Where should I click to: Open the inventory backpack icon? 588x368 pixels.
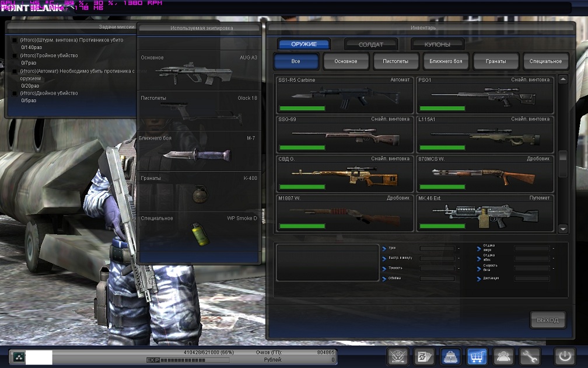(450, 356)
